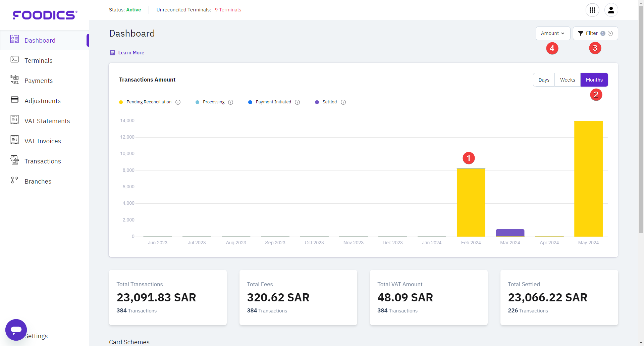644x346 pixels.
Task: Select the Terminals icon in the sidebar
Action: click(x=15, y=59)
